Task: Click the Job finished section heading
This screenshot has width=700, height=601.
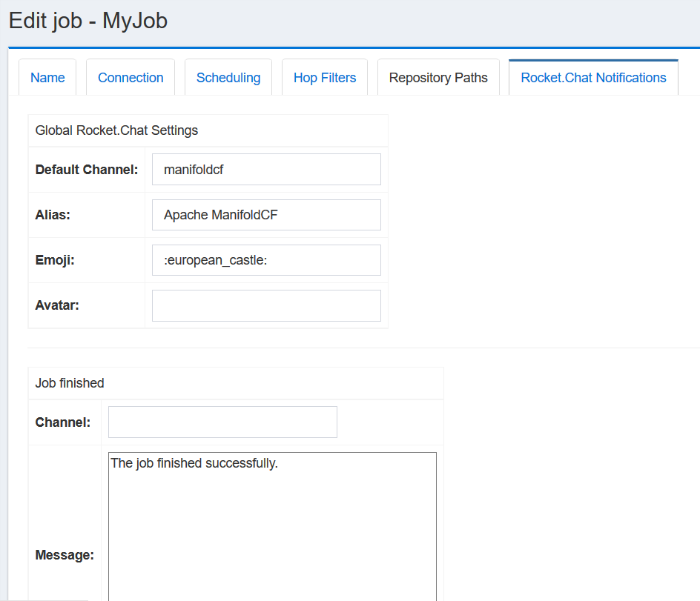Action: point(70,383)
